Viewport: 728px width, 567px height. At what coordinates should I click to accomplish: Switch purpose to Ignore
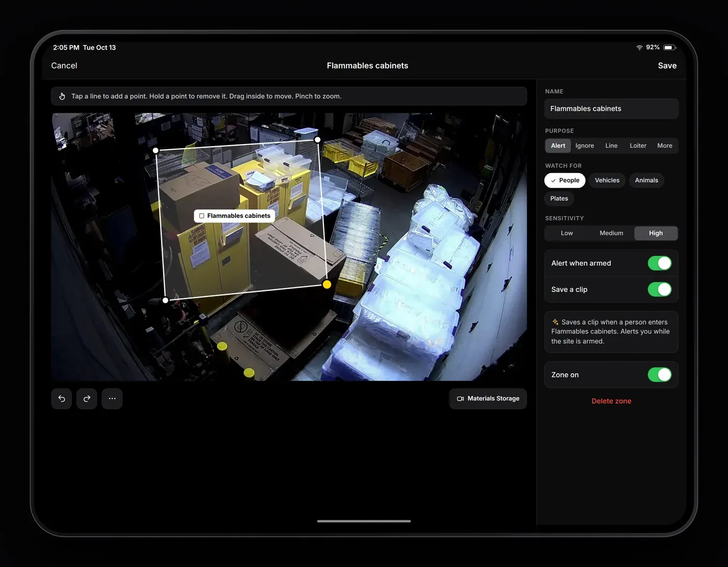tap(584, 146)
